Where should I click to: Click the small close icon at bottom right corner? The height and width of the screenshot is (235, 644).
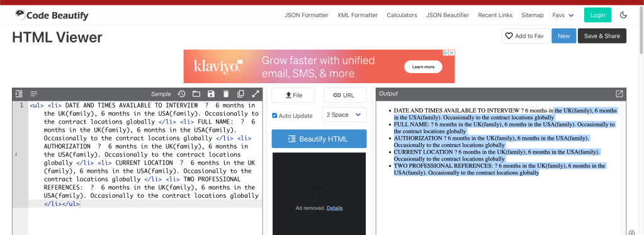pos(631,232)
